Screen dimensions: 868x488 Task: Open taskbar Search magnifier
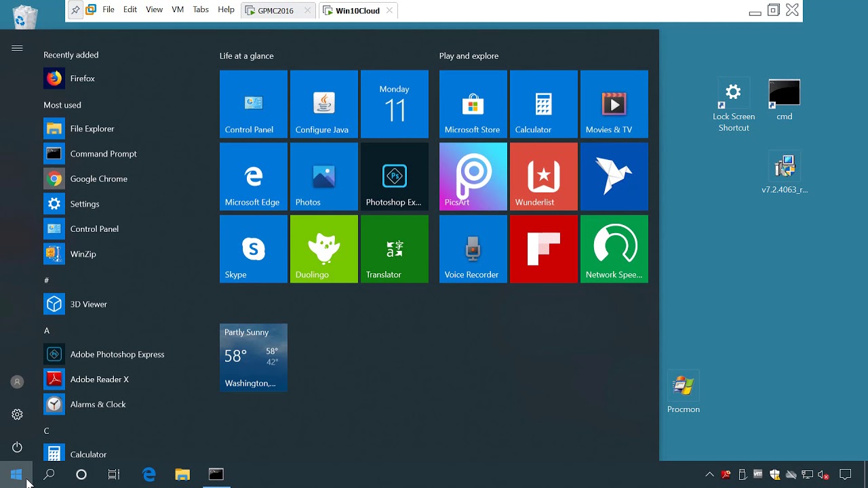pyautogui.click(x=49, y=474)
